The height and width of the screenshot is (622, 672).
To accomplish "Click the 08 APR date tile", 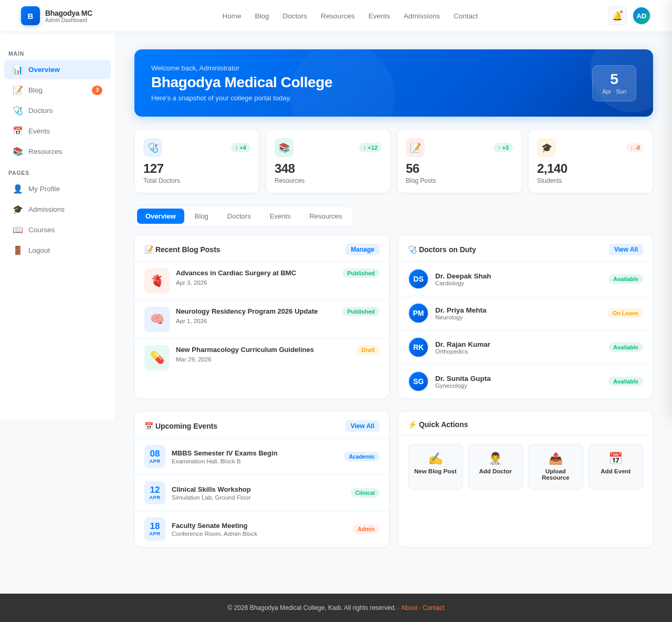I will (155, 457).
